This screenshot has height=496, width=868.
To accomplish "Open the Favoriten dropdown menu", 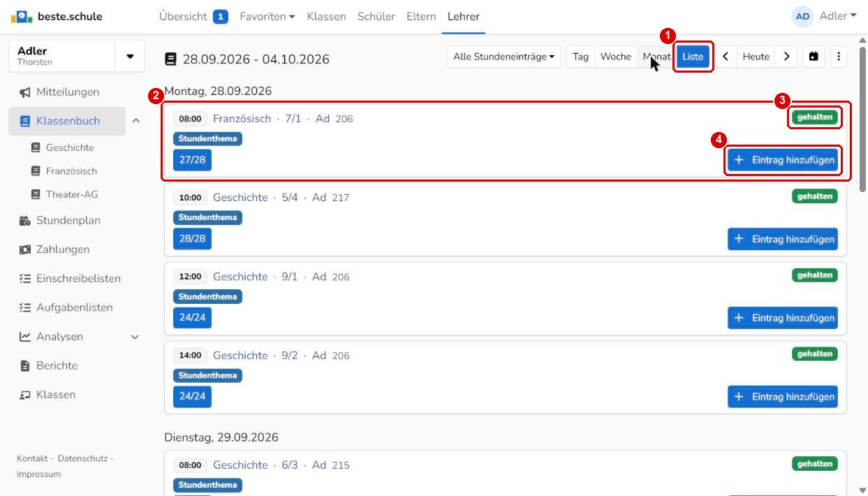I will pos(267,16).
